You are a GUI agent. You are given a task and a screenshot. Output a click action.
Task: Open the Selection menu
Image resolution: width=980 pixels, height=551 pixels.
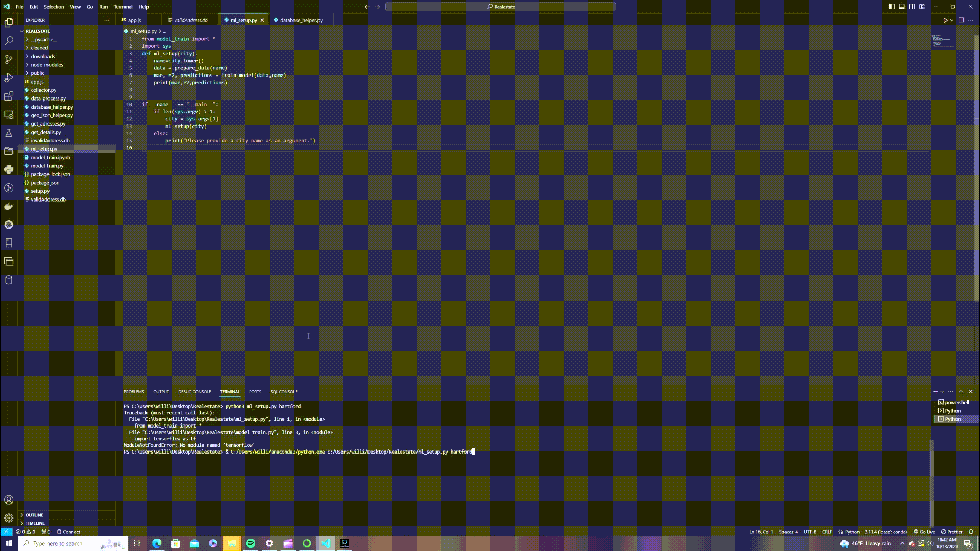[54, 7]
